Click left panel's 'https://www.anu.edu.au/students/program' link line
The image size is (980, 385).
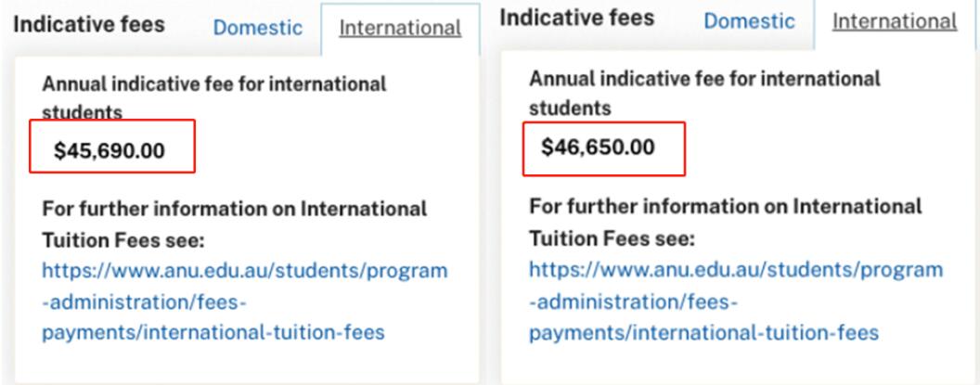[244, 271]
